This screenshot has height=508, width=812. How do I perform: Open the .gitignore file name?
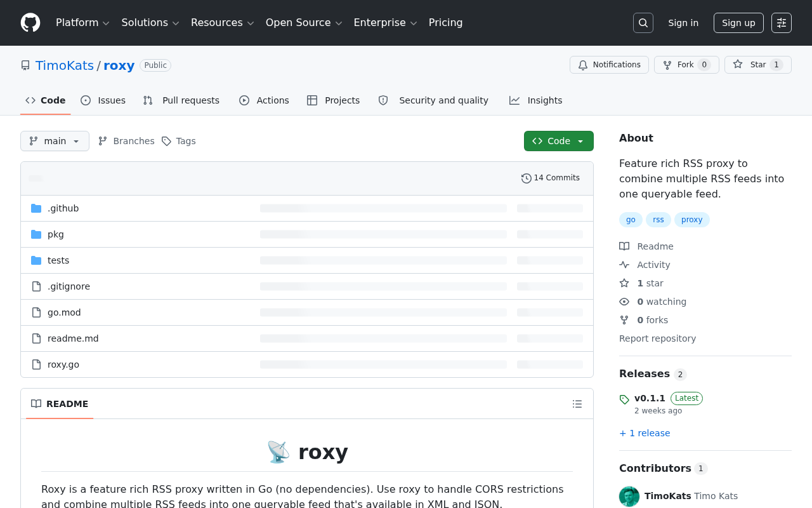coord(69,286)
